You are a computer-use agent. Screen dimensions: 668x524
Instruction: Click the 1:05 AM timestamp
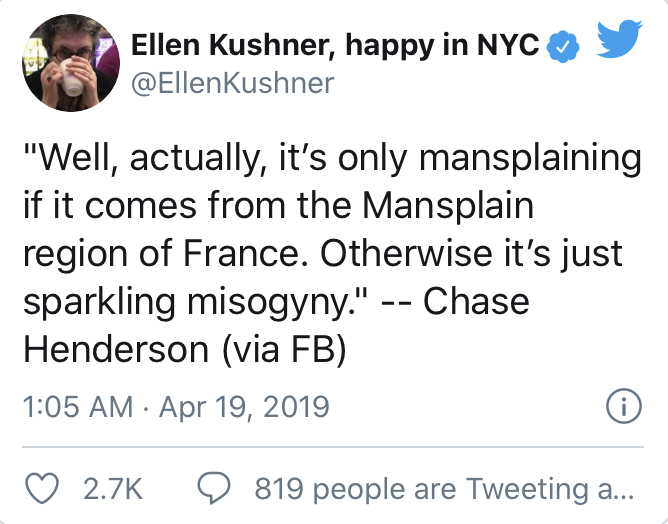point(78,406)
